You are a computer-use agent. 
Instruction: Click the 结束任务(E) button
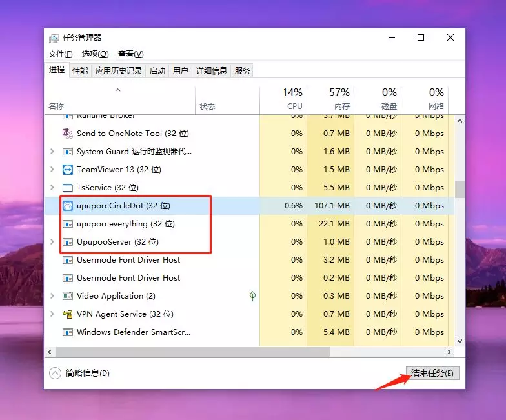pyautogui.click(x=432, y=373)
